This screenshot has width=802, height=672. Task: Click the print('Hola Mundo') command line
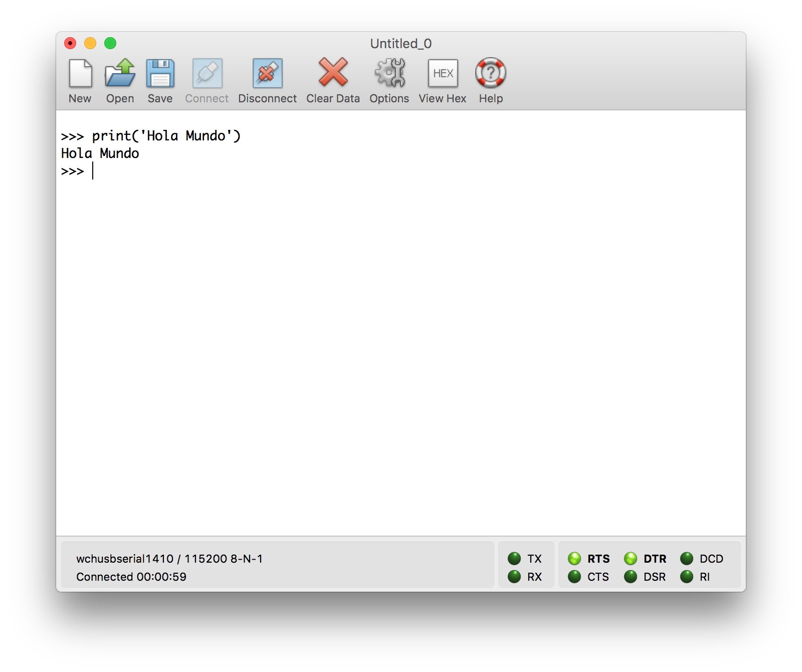(151, 136)
